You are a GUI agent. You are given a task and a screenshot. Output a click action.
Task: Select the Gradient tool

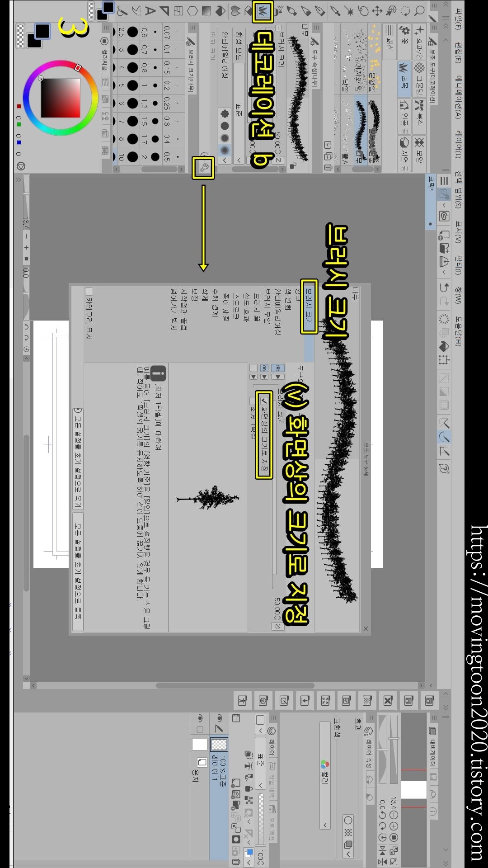coord(206,10)
